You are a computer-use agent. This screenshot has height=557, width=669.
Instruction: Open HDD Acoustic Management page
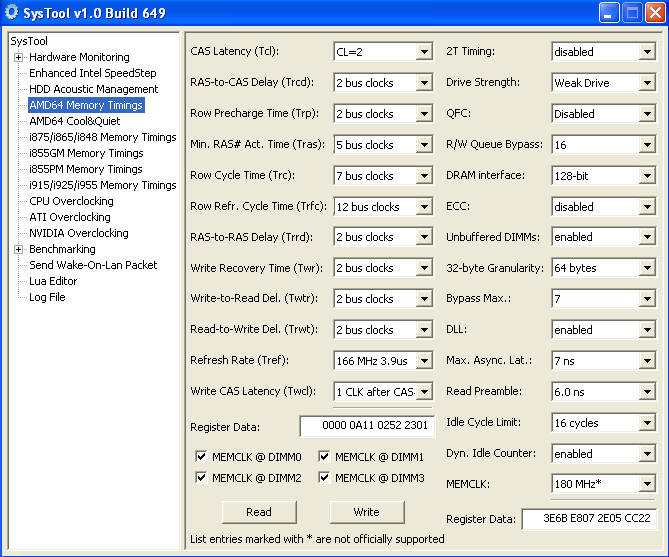tap(93, 89)
